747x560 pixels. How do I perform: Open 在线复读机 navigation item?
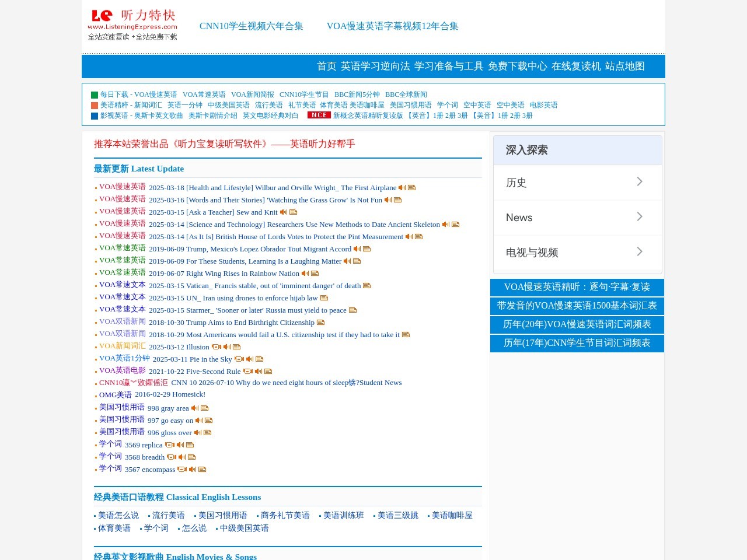576,66
